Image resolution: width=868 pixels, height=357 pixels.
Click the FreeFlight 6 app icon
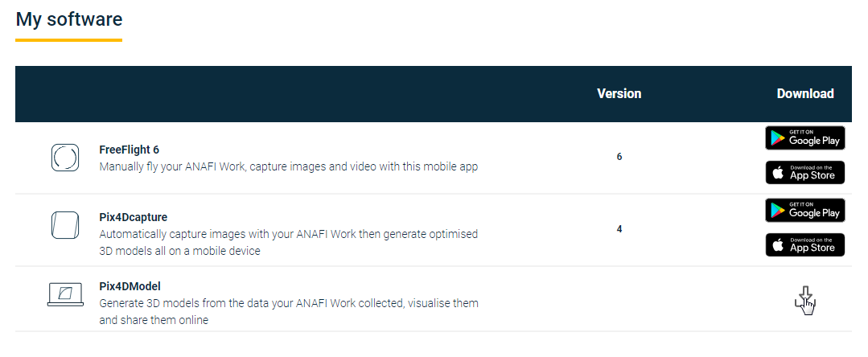coord(65,158)
